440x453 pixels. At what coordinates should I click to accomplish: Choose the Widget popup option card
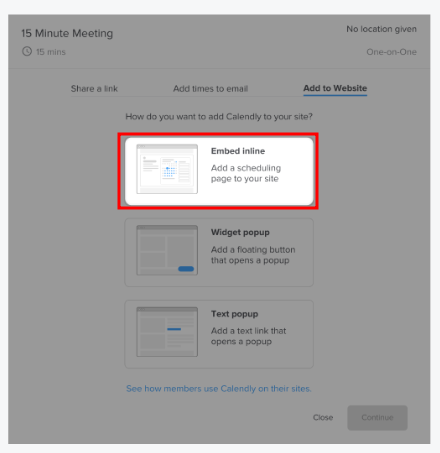219,252
